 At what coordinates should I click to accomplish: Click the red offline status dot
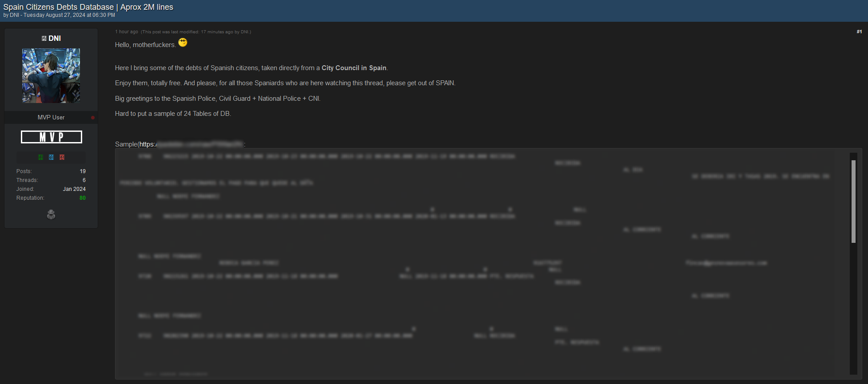point(93,118)
